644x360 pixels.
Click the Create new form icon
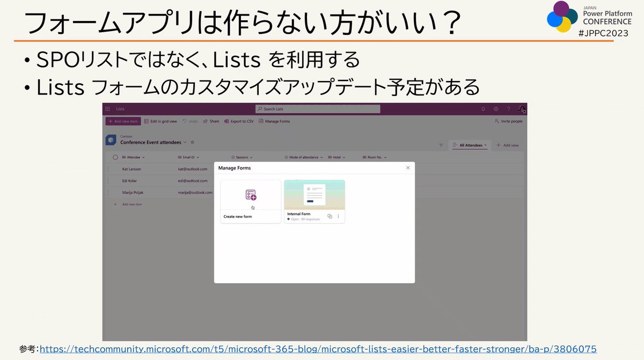click(251, 195)
